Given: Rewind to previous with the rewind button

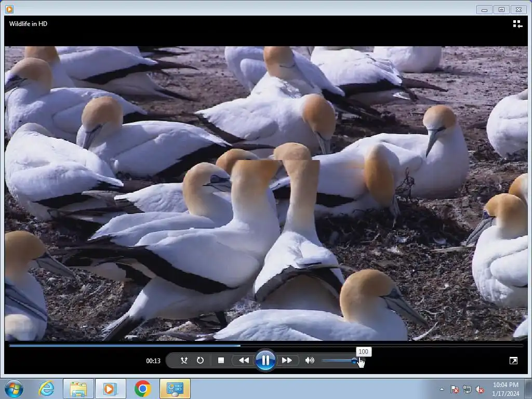Looking at the screenshot, I should tap(244, 361).
